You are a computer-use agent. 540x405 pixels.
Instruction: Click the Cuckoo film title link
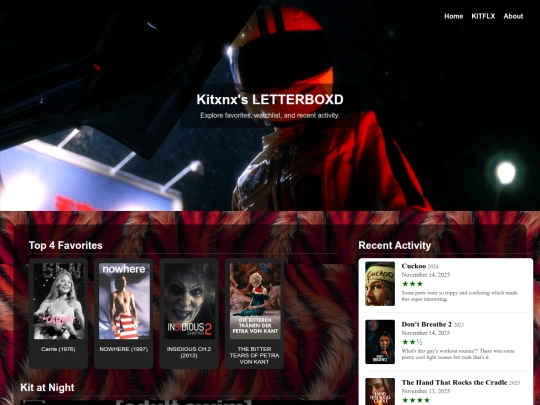pos(414,266)
